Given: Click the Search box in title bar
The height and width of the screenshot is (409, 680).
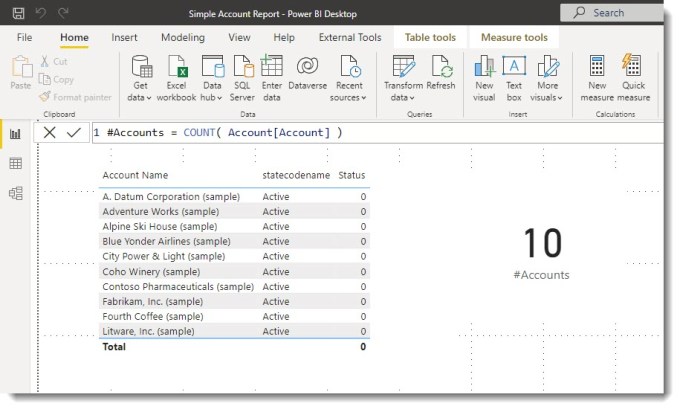Looking at the screenshot, I should point(611,13).
